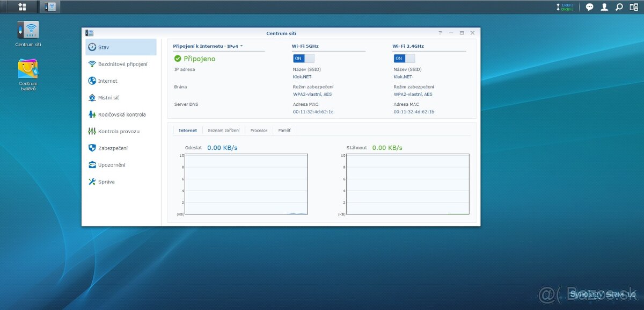This screenshot has height=310, width=644.
Task: Open the search magnifier icon
Action: 619,7
